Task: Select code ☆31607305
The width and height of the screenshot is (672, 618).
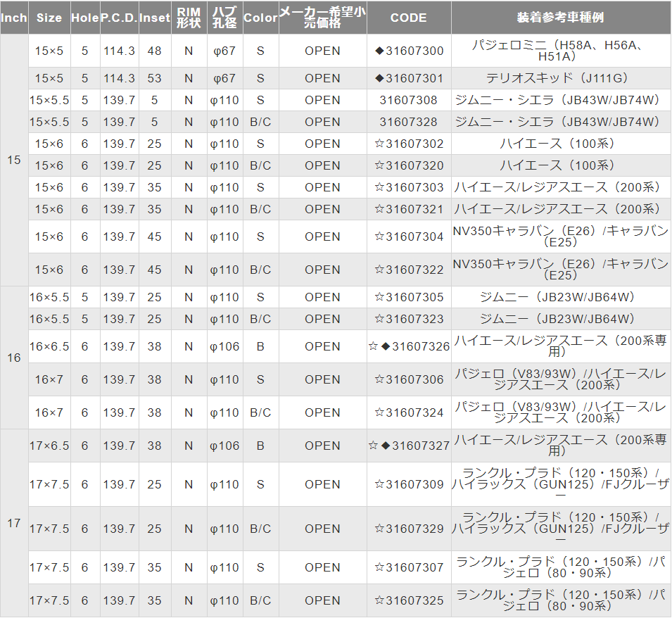Action: (409, 298)
